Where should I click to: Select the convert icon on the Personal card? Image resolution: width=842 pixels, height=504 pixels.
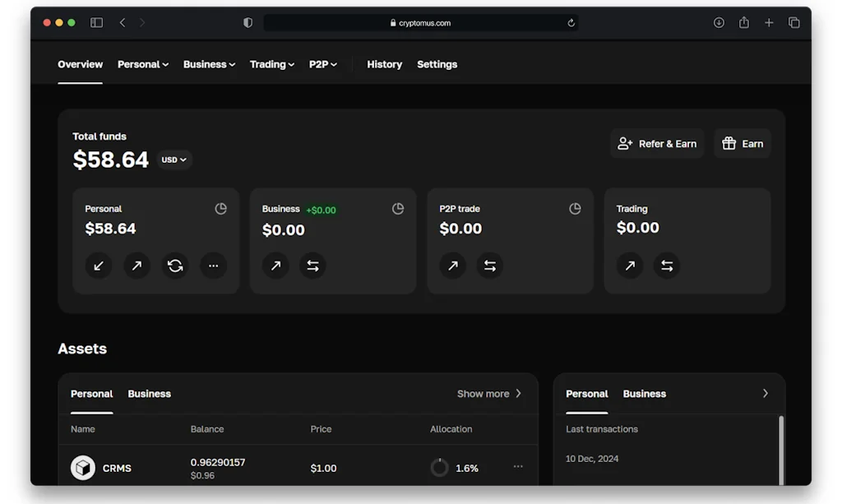click(x=175, y=266)
